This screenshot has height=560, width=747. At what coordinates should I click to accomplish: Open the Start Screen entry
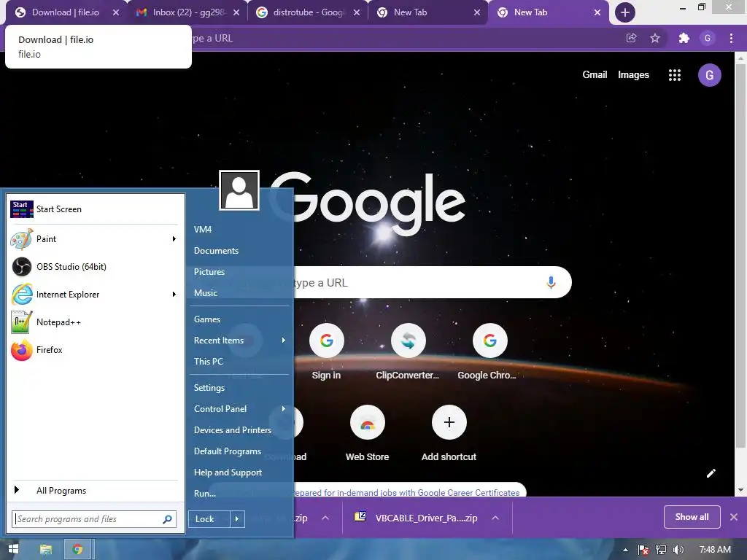tap(93, 209)
